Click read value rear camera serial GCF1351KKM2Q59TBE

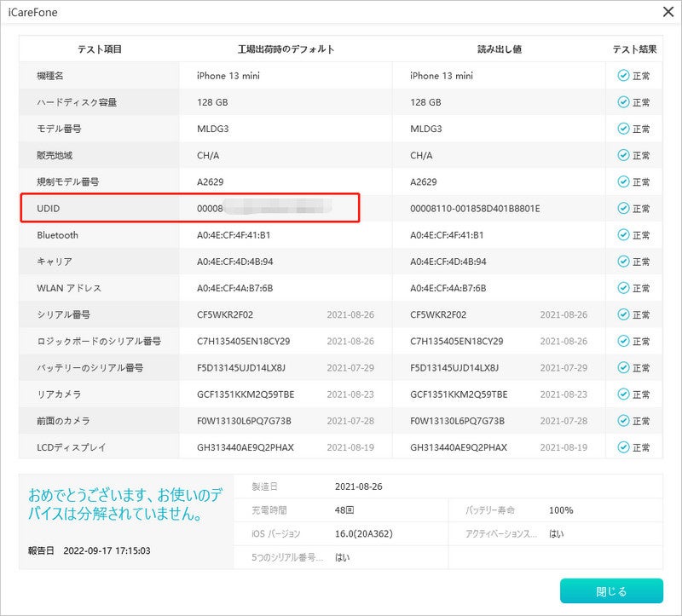coord(459,394)
